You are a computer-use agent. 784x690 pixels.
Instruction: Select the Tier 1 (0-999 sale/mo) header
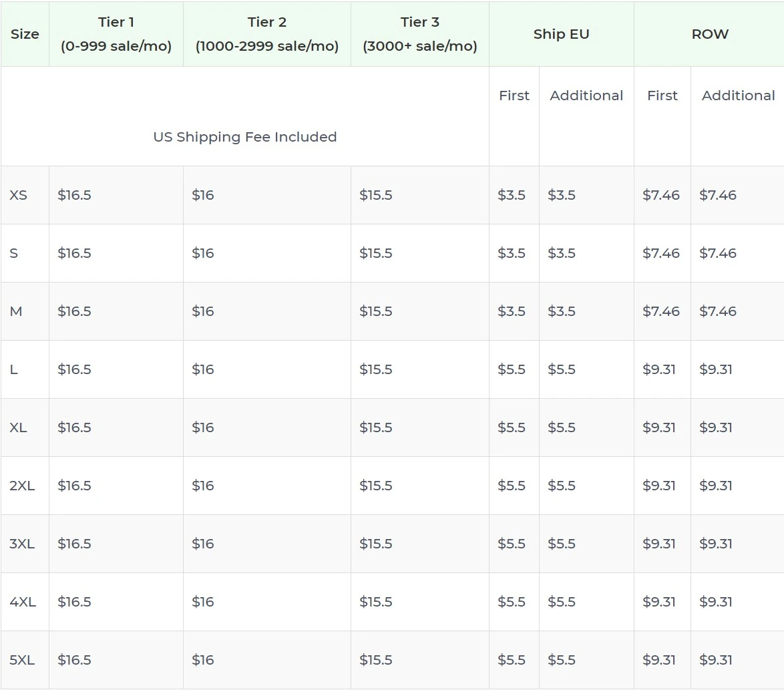point(116,34)
